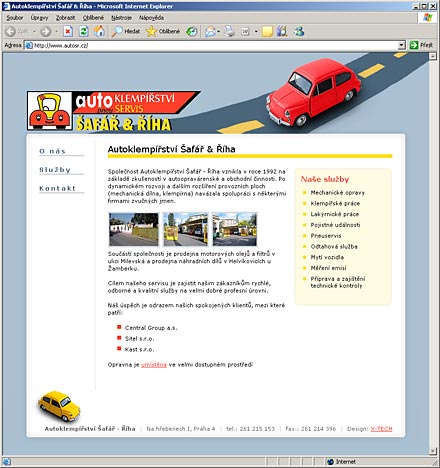Open the Back button history dropdown
This screenshot has height=468, width=440.
coord(34,32)
